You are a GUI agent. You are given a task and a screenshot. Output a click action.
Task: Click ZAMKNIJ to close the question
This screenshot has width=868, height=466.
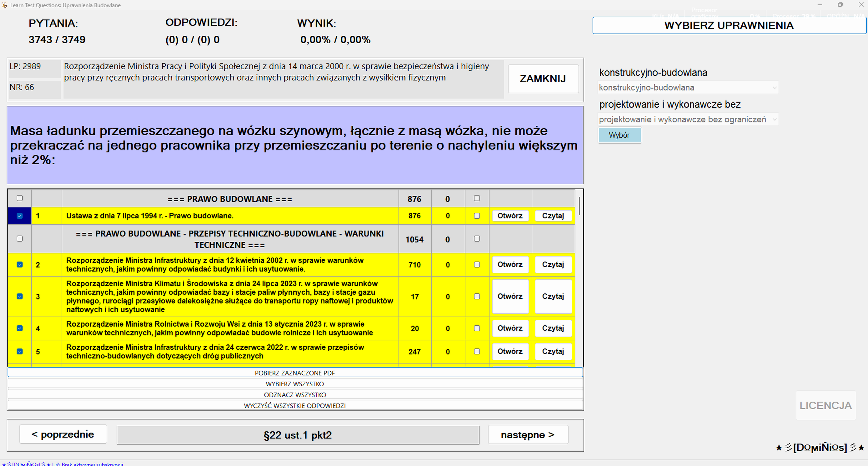click(543, 78)
